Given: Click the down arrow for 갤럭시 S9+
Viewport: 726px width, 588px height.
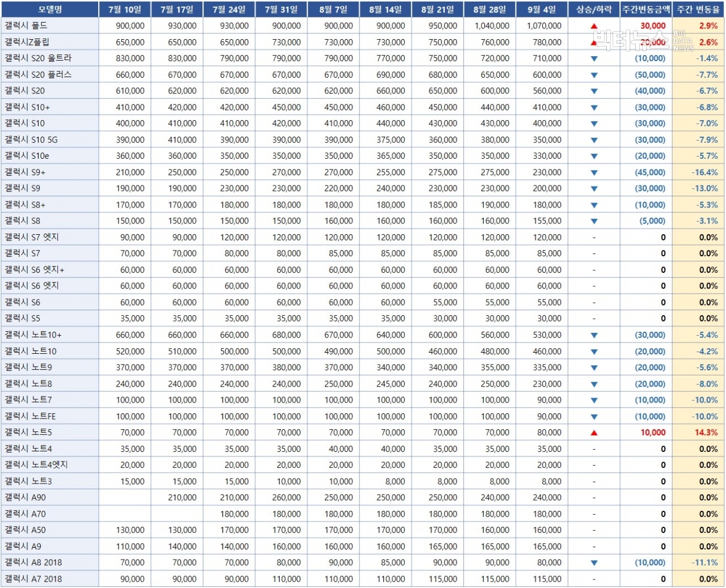Looking at the screenshot, I should (594, 172).
